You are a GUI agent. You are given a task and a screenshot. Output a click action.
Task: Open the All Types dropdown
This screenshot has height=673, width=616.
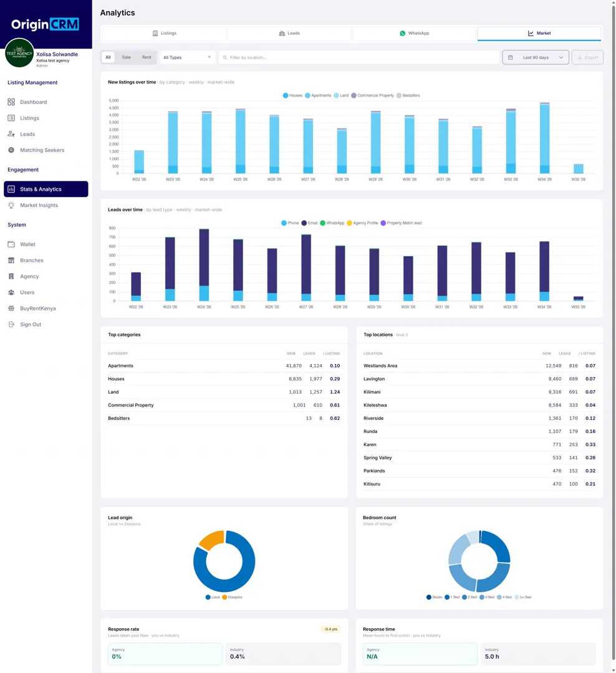tap(187, 57)
